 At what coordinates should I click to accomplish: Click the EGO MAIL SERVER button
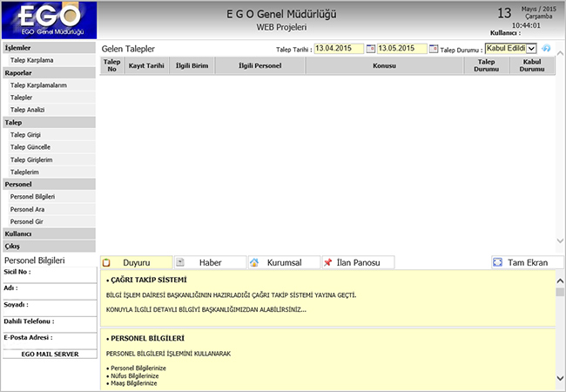(x=50, y=355)
